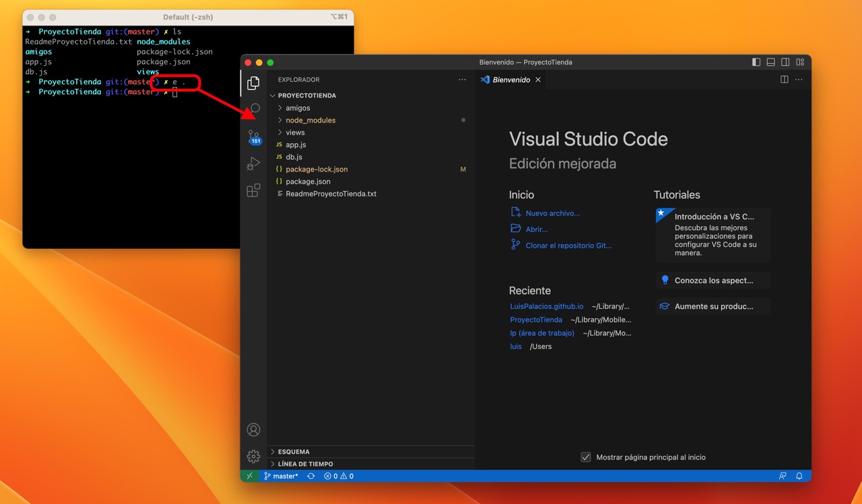Click 'Clonar el repositorio Git...' link

[x=568, y=246]
